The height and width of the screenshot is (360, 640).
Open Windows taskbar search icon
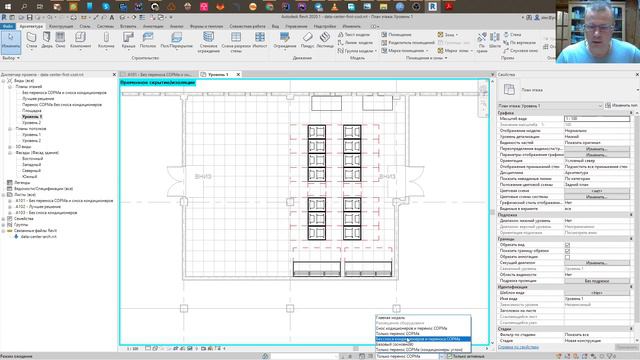pyautogui.click(x=24, y=7)
